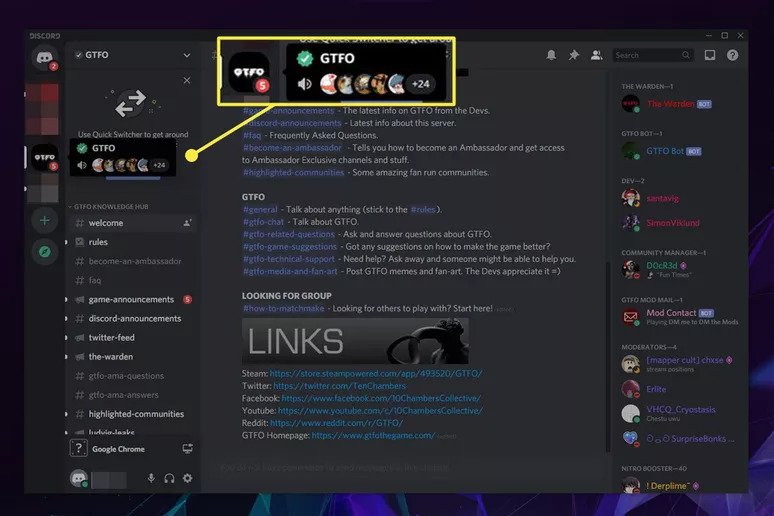Open the rules channel
This screenshot has width=774, height=516.
click(133, 242)
